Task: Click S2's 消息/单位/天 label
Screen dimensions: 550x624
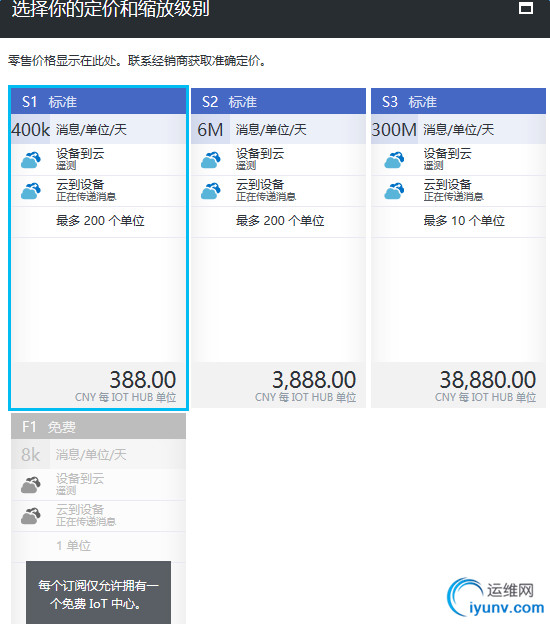Action: (271, 130)
